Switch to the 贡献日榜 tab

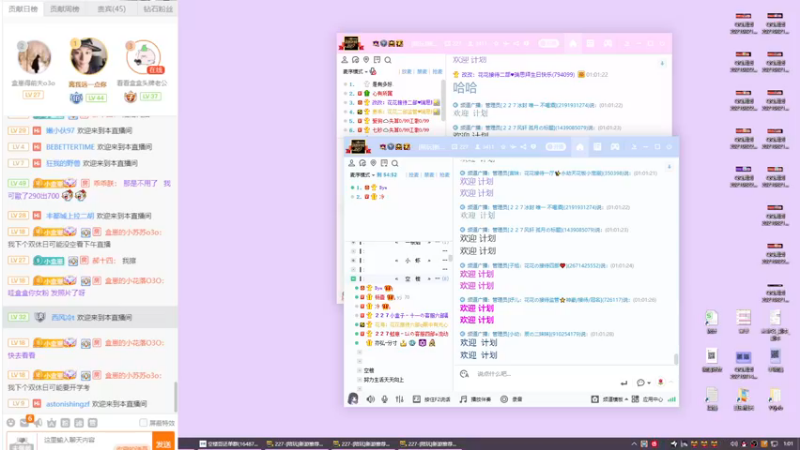pyautogui.click(x=23, y=9)
